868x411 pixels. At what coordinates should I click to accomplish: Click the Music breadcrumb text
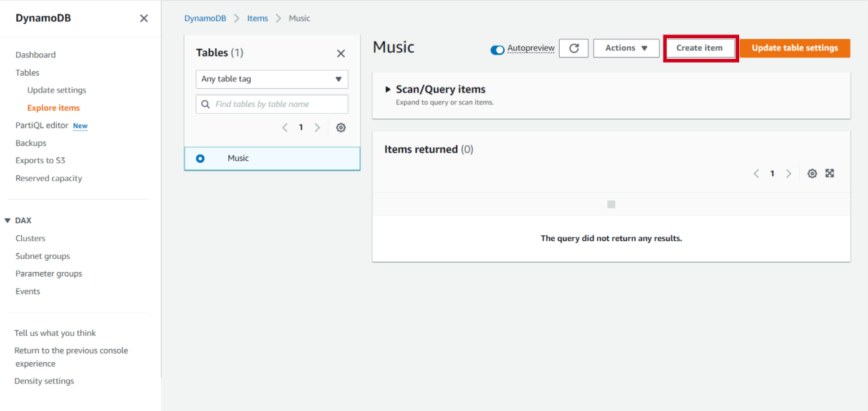(300, 18)
